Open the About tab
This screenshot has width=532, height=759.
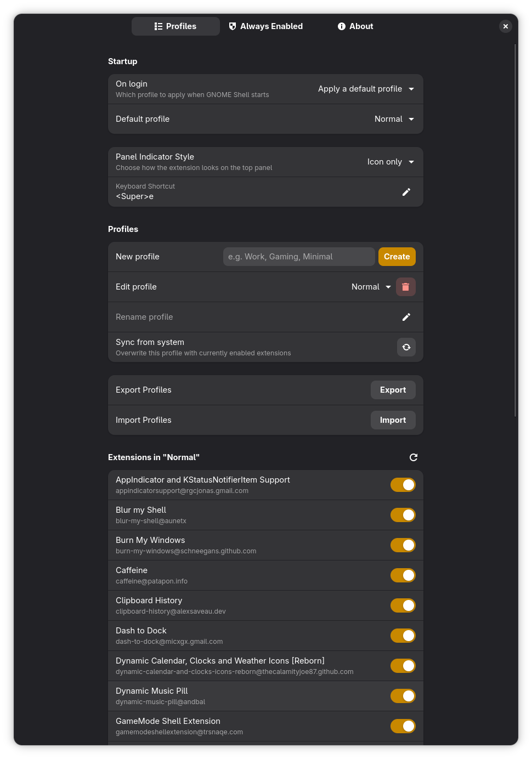point(355,26)
